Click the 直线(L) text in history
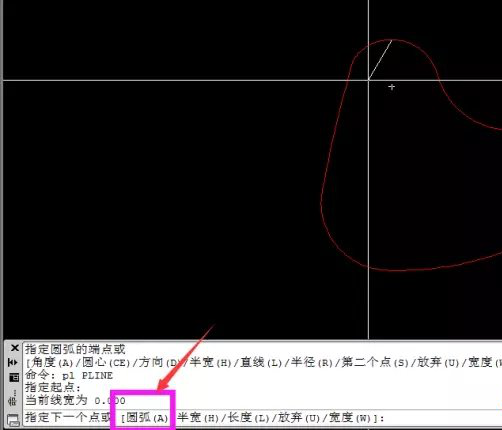Image resolution: width=502 pixels, height=430 pixels. pyautogui.click(x=261, y=363)
